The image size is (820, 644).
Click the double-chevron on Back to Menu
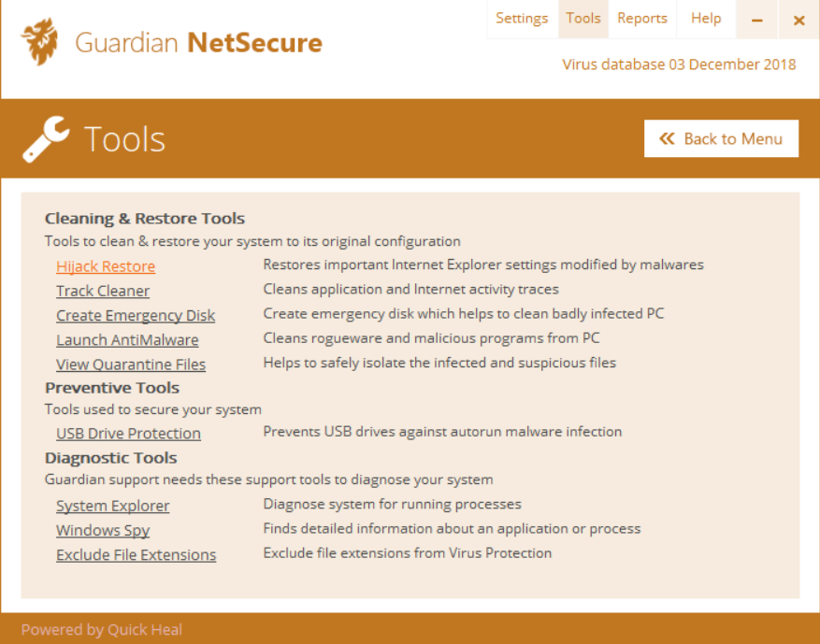click(668, 137)
